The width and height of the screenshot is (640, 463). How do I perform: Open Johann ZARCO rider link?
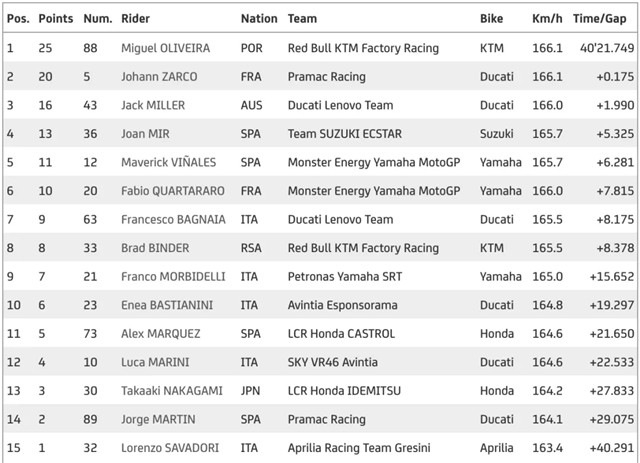pos(159,77)
